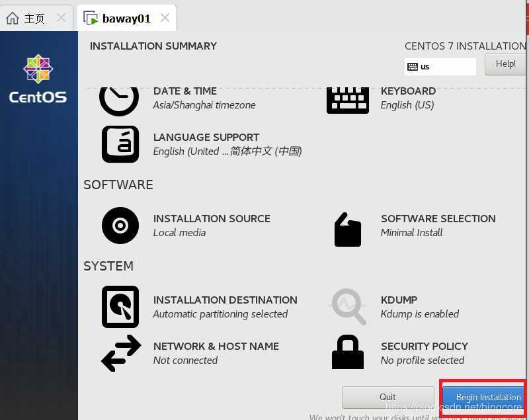Viewport: 529px width, 420px height.
Task: Click the keyboard icon in the us layout box
Action: [x=412, y=67]
